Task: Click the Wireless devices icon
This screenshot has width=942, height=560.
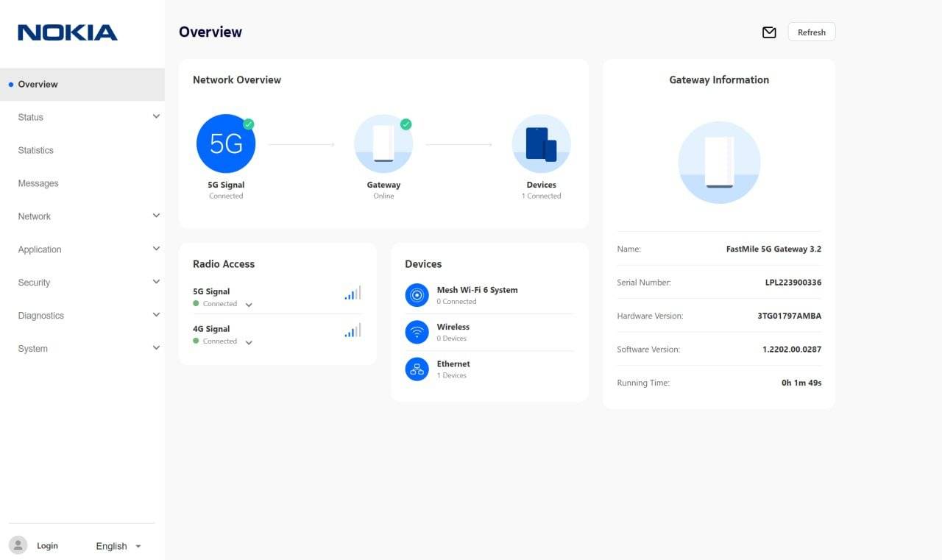Action: (417, 332)
